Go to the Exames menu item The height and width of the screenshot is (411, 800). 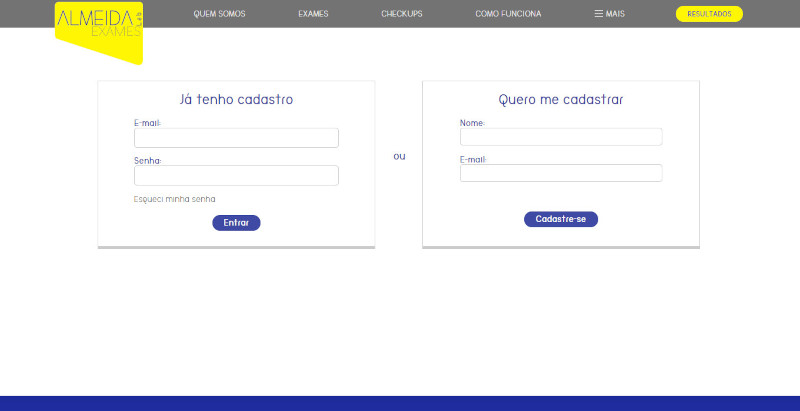(313, 14)
